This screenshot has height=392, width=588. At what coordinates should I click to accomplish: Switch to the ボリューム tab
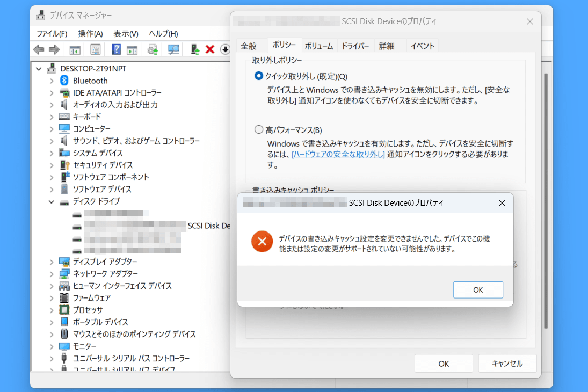coord(319,46)
